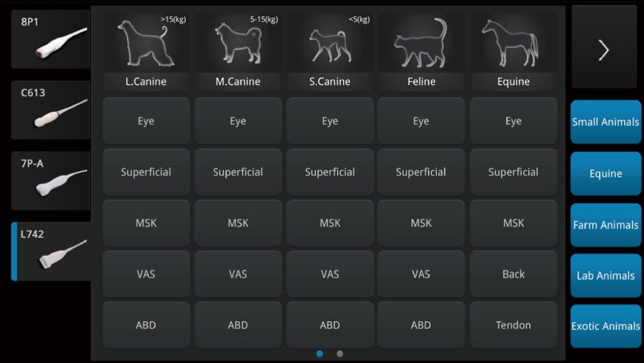
Task: Select first page dot indicator
Action: [x=320, y=354]
